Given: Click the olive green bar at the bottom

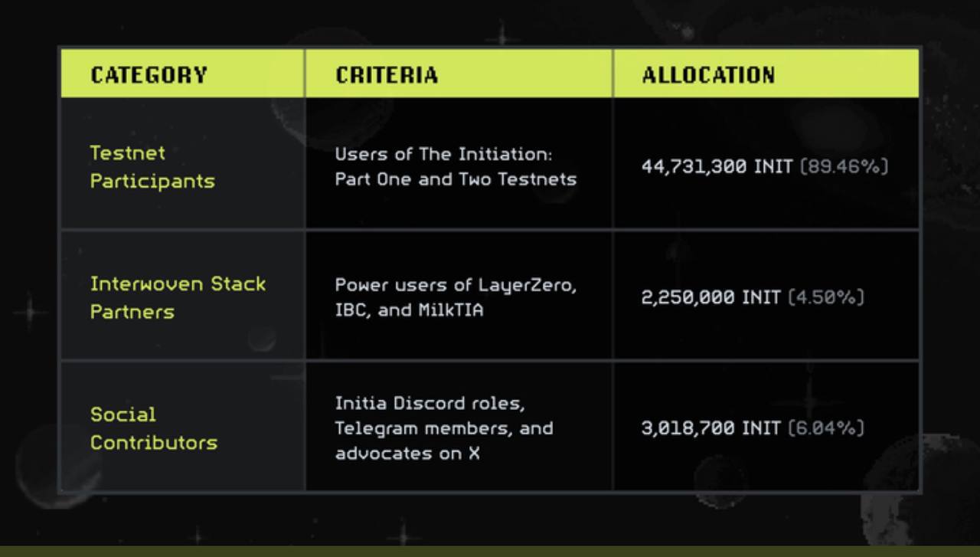Looking at the screenshot, I should click(x=490, y=552).
